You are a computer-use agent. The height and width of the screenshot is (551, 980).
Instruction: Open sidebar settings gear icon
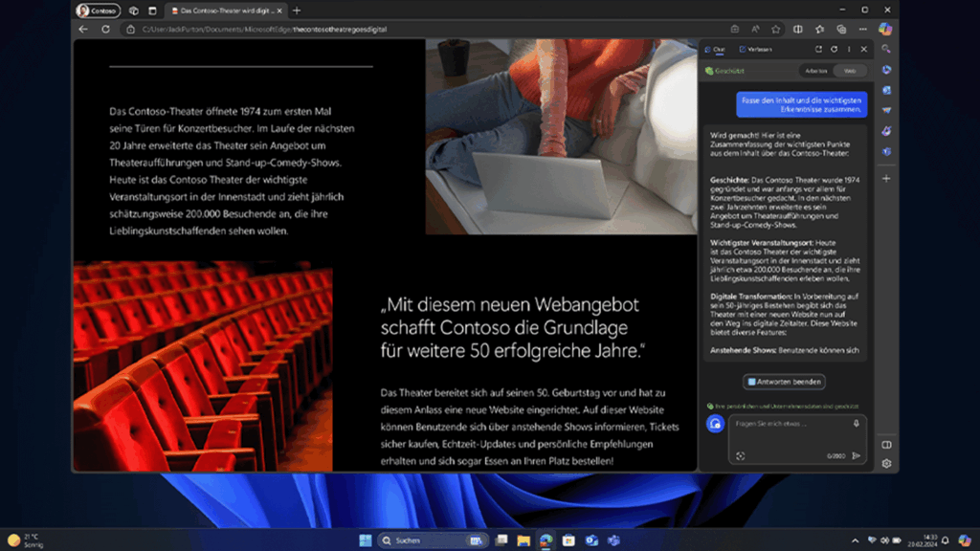(x=886, y=464)
